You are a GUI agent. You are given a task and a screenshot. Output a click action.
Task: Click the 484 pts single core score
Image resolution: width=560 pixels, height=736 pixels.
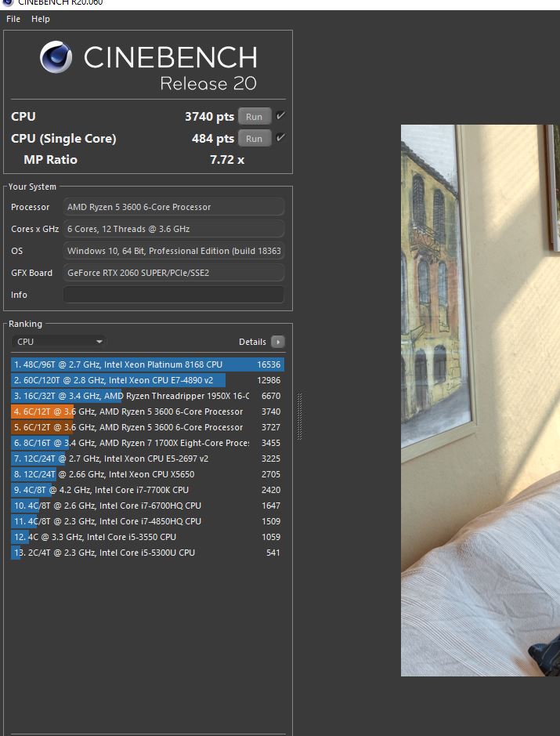pos(213,139)
